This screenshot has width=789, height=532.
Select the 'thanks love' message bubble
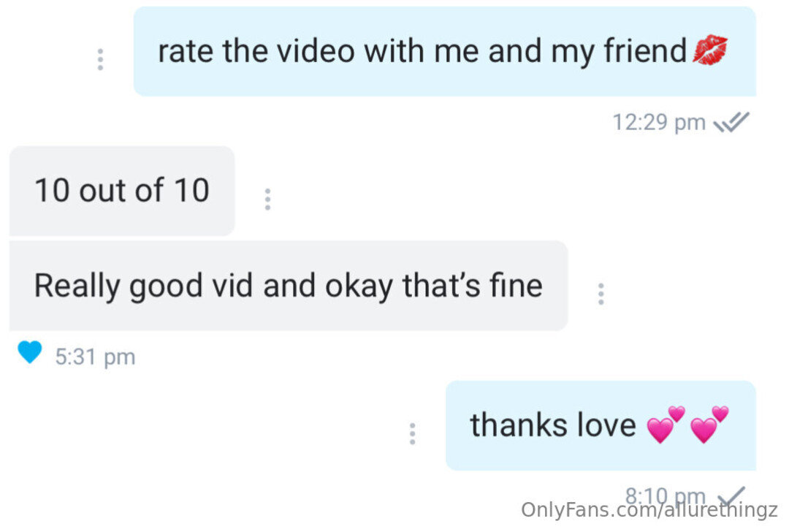click(x=601, y=426)
